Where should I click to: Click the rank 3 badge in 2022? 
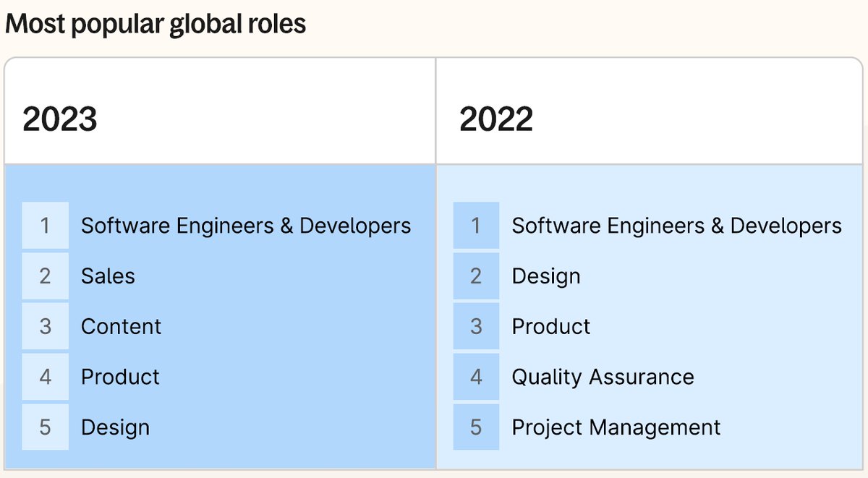coord(476,326)
